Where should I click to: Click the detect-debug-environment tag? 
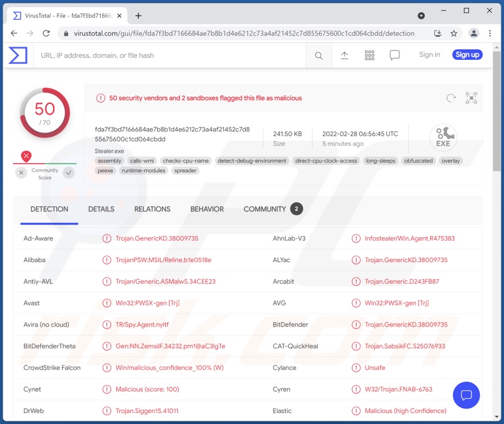[x=252, y=161]
